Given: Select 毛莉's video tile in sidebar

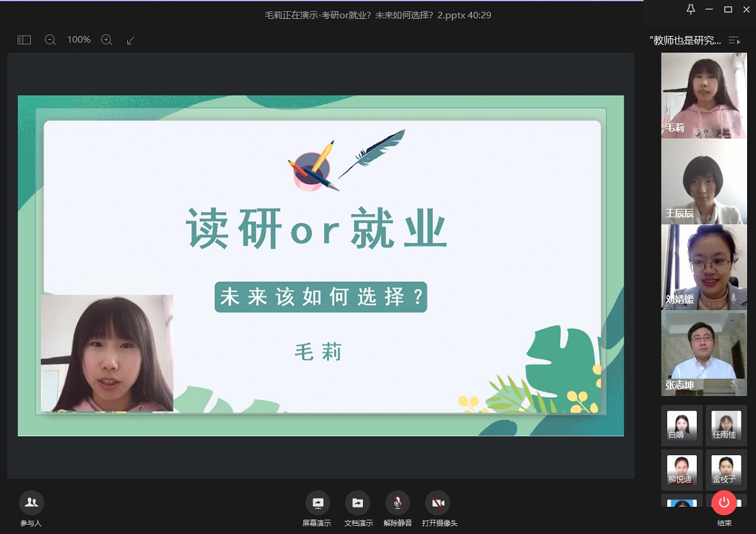Looking at the screenshot, I should pos(704,95).
